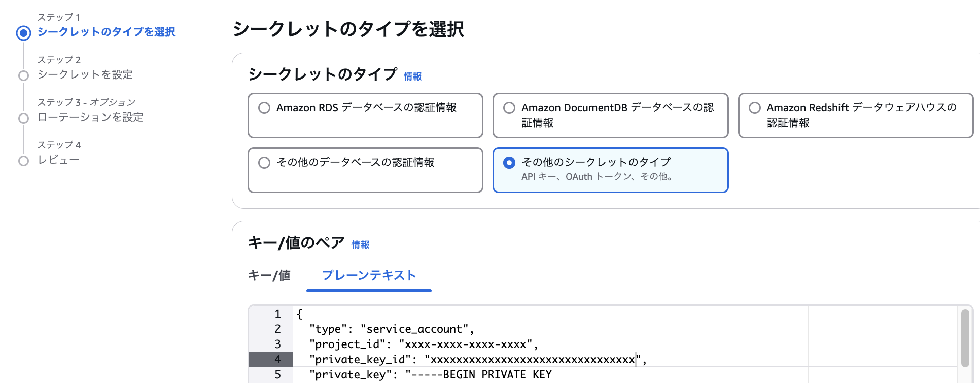Choose Amazon DocumentDB database credentials option

tap(509, 108)
